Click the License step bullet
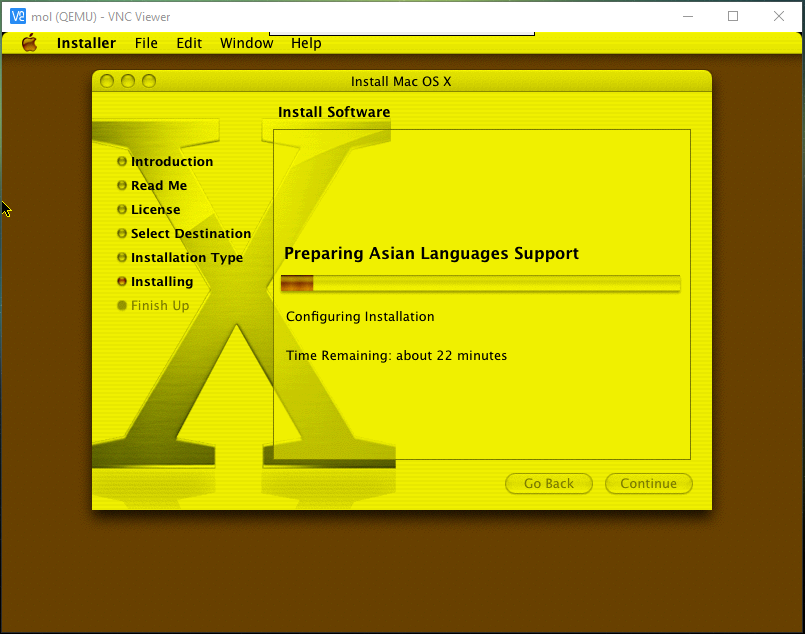805x634 pixels. click(122, 209)
